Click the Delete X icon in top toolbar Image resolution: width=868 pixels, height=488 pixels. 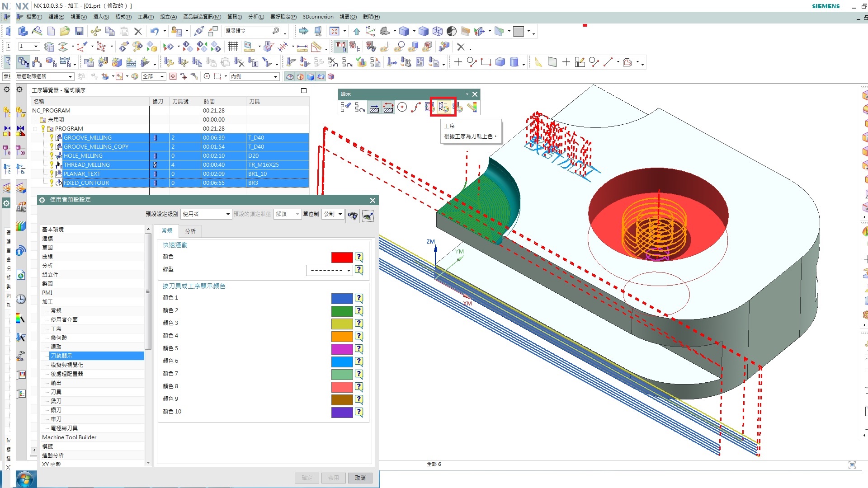coord(138,31)
